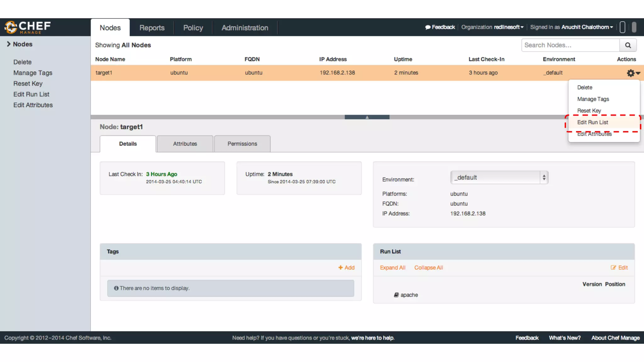The image size is (644, 362).
Task: Click Collapse All in Run List
Action: click(428, 267)
